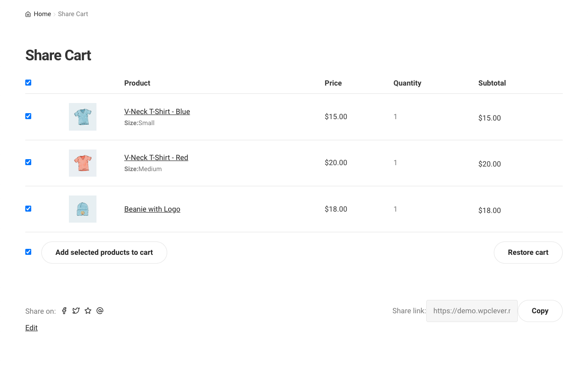This screenshot has height=368, width=588.
Task: Uncheck the V-Neck T-Shirt - Red row
Action: pos(28,162)
